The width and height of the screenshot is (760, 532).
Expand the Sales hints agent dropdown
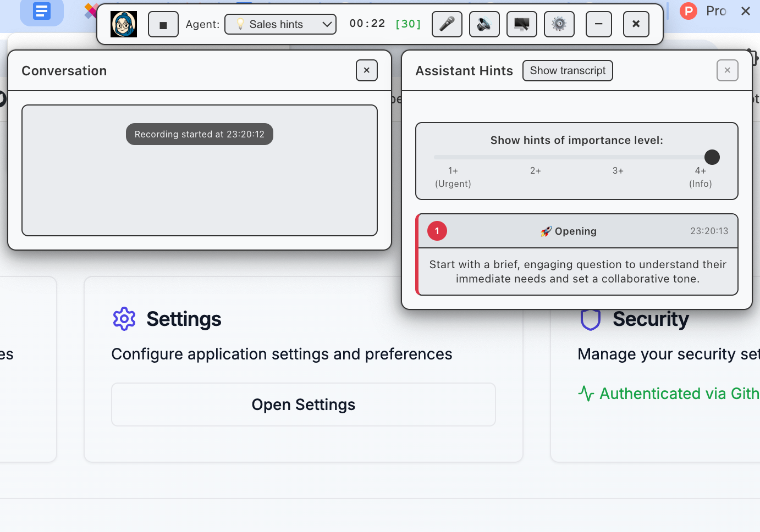coord(280,24)
